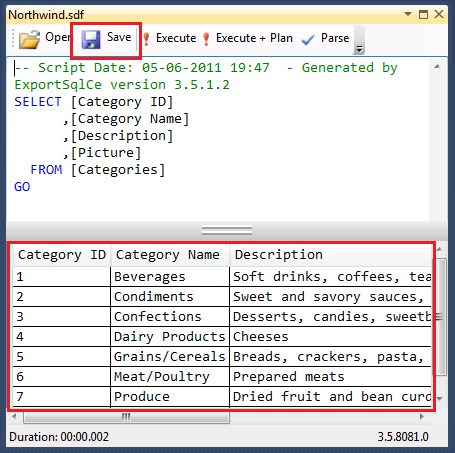Click the Description column header
The width and height of the screenshot is (455, 453).
pos(331,255)
